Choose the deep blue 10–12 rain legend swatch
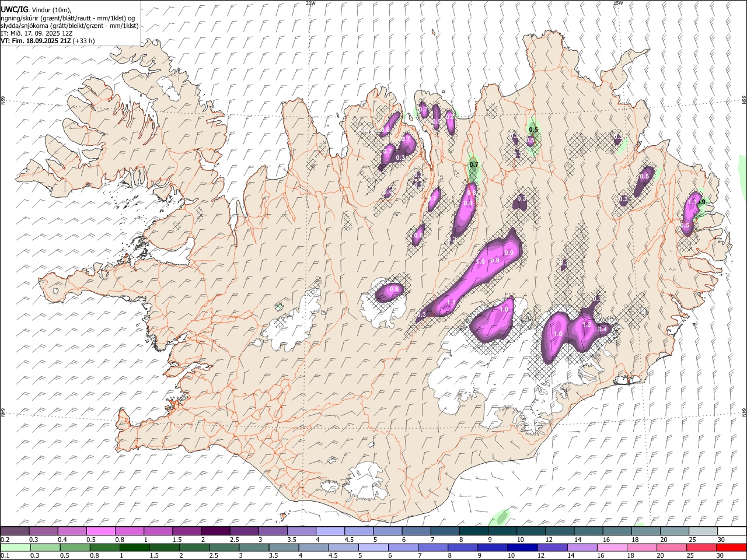This screenshot has height=560, width=747. point(522,547)
